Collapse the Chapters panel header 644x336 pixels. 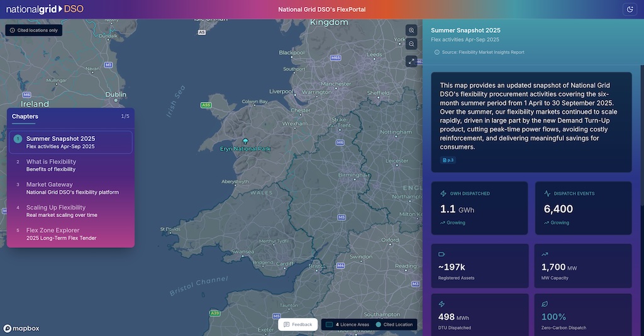(70, 116)
